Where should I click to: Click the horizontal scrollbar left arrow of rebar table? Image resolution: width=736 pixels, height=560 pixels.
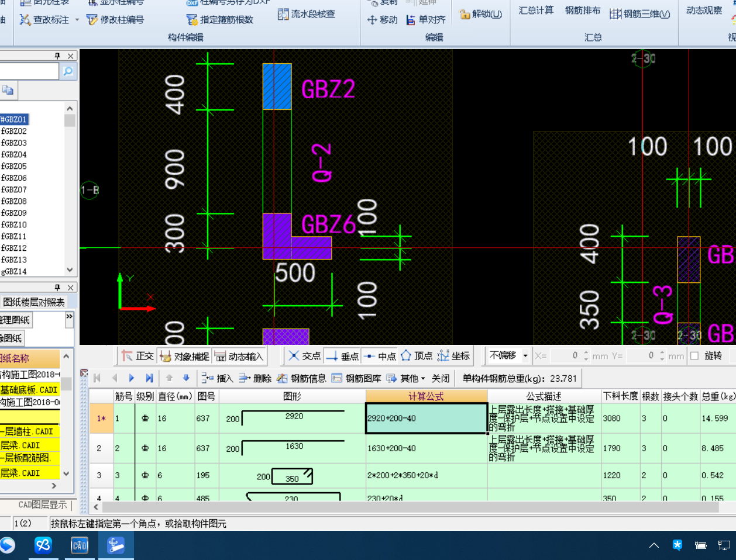(x=97, y=507)
